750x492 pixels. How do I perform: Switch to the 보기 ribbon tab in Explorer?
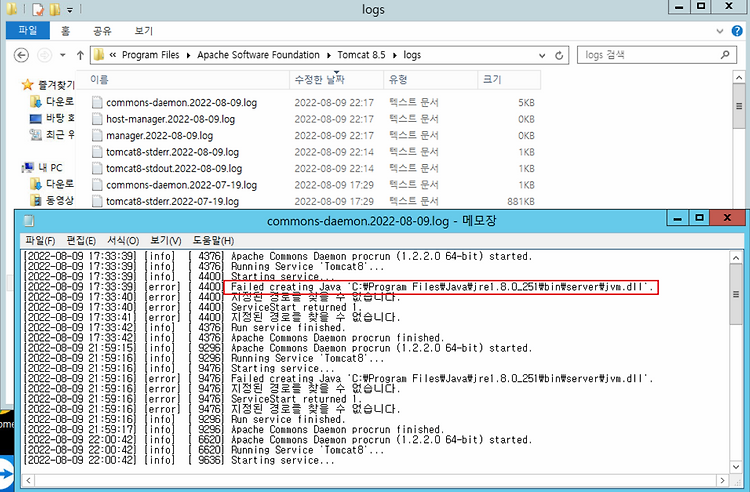pyautogui.click(x=143, y=31)
